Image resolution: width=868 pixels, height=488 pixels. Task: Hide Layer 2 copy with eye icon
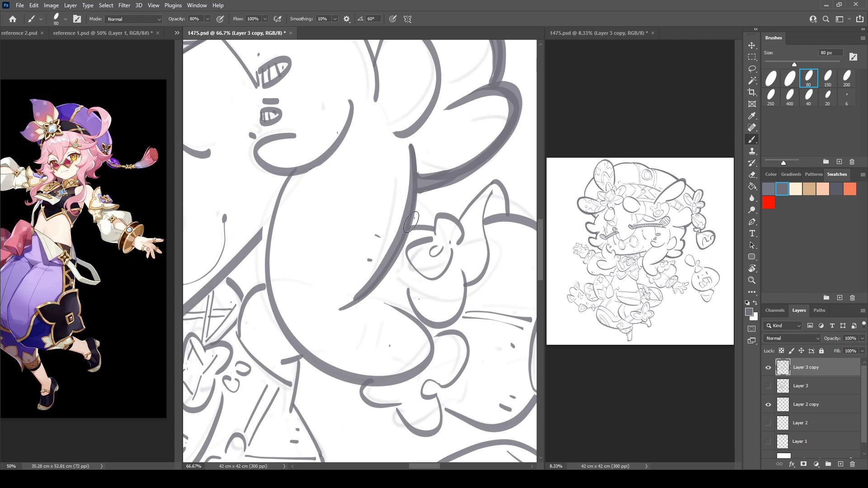[x=768, y=404]
